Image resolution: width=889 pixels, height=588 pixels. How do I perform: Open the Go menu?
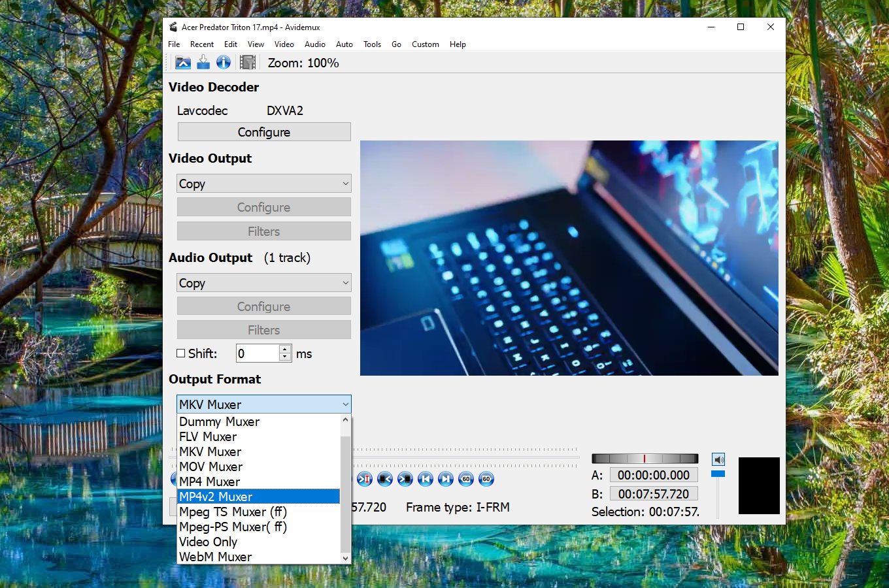[396, 44]
